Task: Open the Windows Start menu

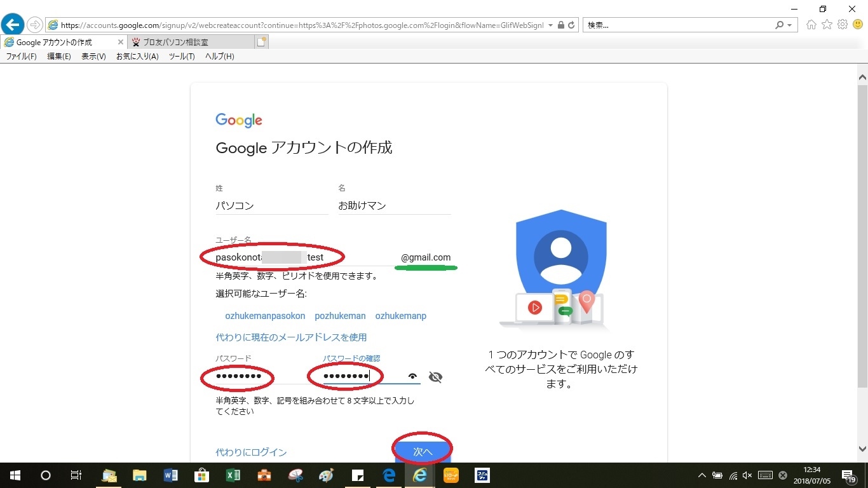Action: click(15, 475)
